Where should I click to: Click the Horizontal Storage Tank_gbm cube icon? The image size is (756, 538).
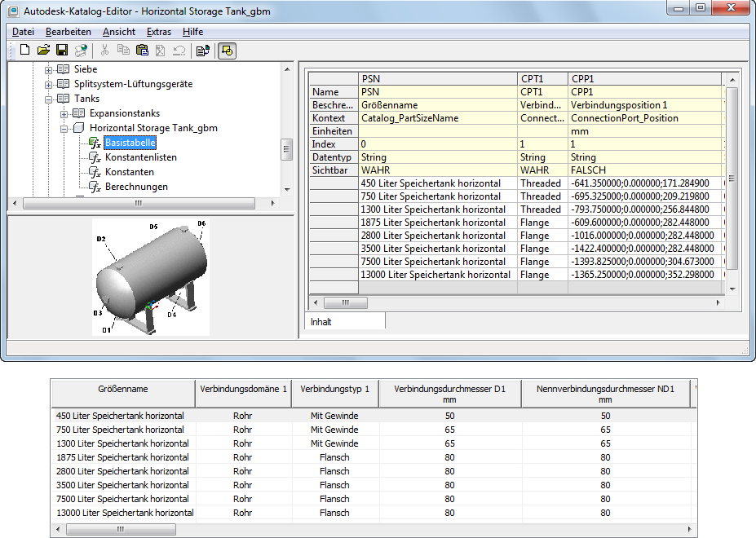point(78,128)
